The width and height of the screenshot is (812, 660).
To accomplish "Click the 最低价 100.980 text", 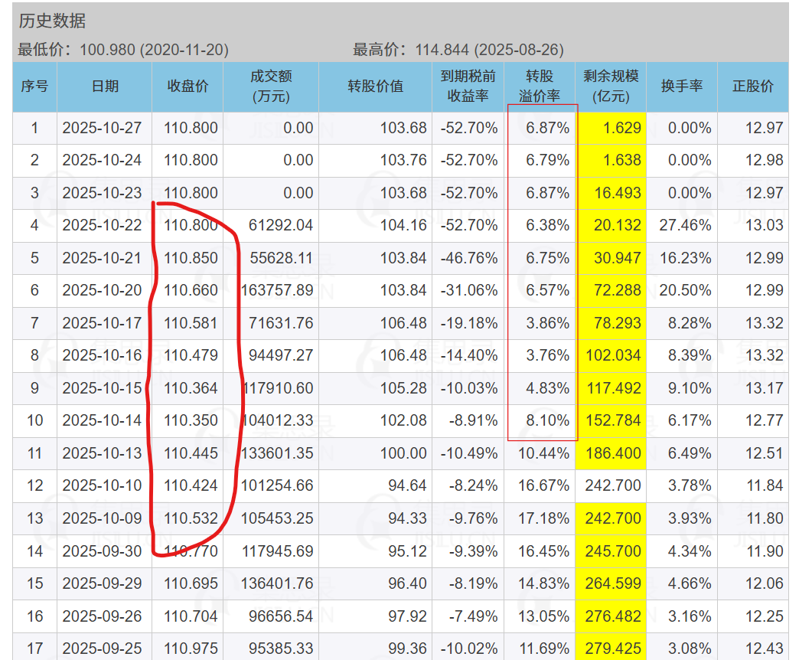I will coord(123,51).
